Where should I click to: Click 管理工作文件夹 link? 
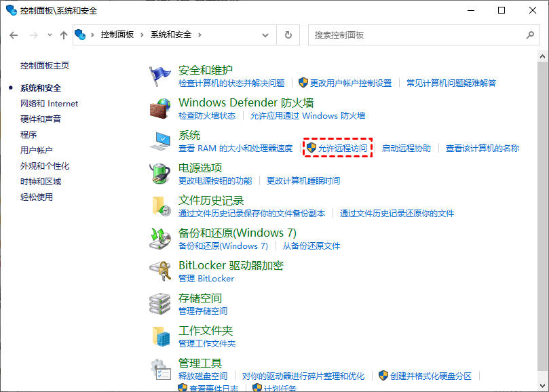click(207, 343)
